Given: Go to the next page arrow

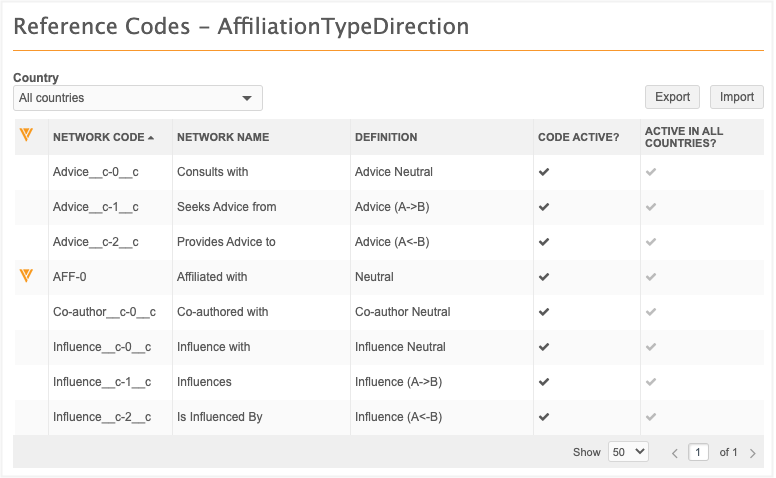Looking at the screenshot, I should (753, 453).
